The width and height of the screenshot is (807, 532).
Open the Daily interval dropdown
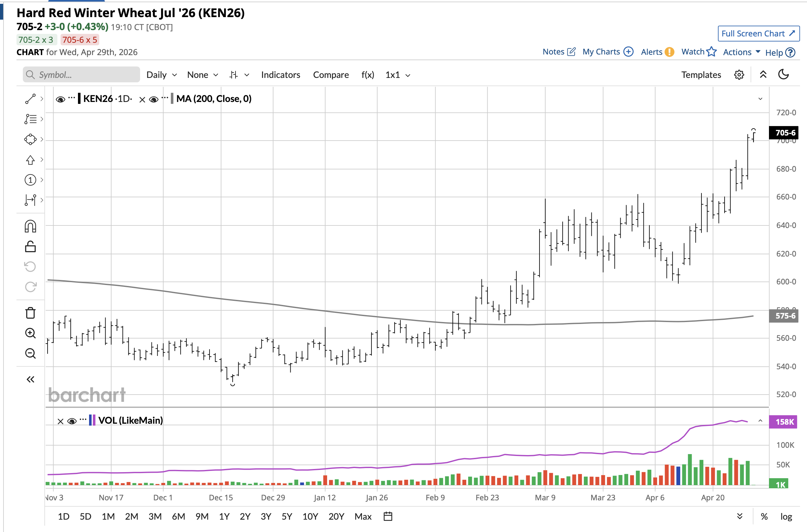point(161,75)
